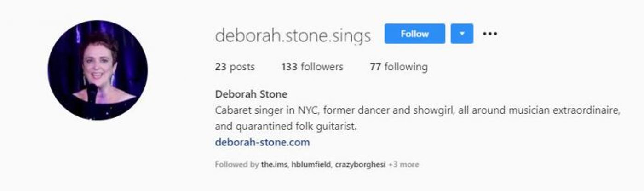Expand the suggested accounts arrow beside Follow

pos(462,34)
